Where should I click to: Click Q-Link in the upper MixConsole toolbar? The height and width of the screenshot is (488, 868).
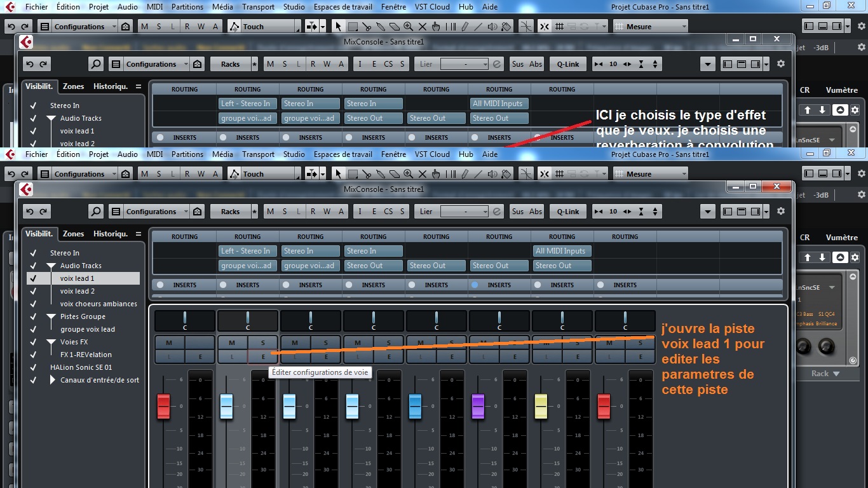click(568, 64)
